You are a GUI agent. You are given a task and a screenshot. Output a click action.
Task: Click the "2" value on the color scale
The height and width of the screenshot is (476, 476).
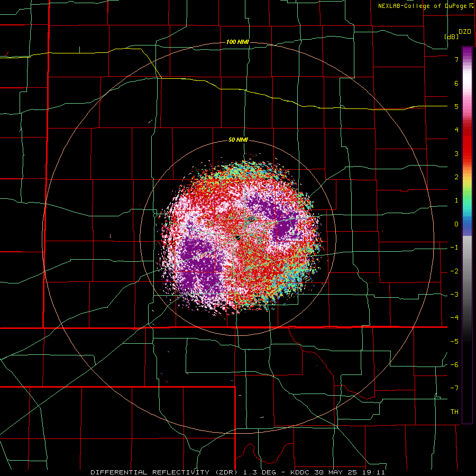[456, 177]
